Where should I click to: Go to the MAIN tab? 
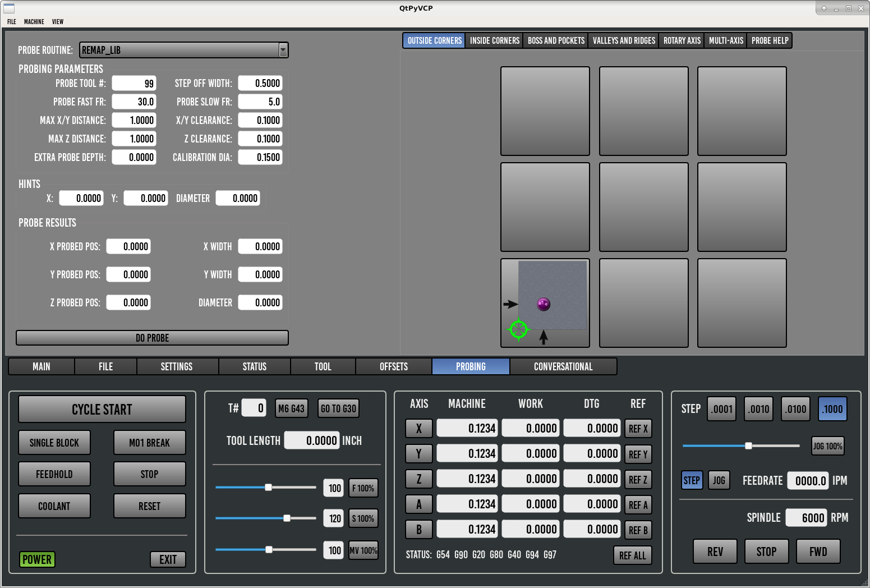42,366
